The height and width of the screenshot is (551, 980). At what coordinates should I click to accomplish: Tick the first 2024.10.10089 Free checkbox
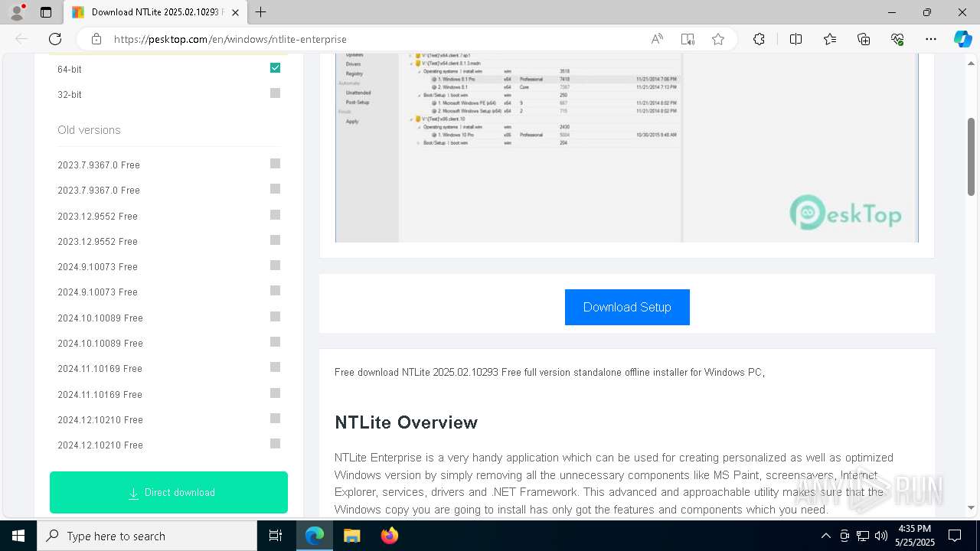tap(276, 317)
